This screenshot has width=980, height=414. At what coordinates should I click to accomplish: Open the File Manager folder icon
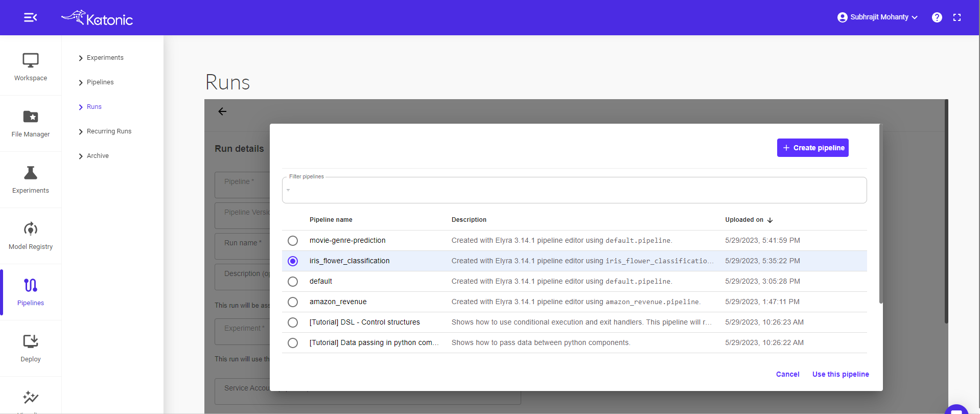click(31, 117)
